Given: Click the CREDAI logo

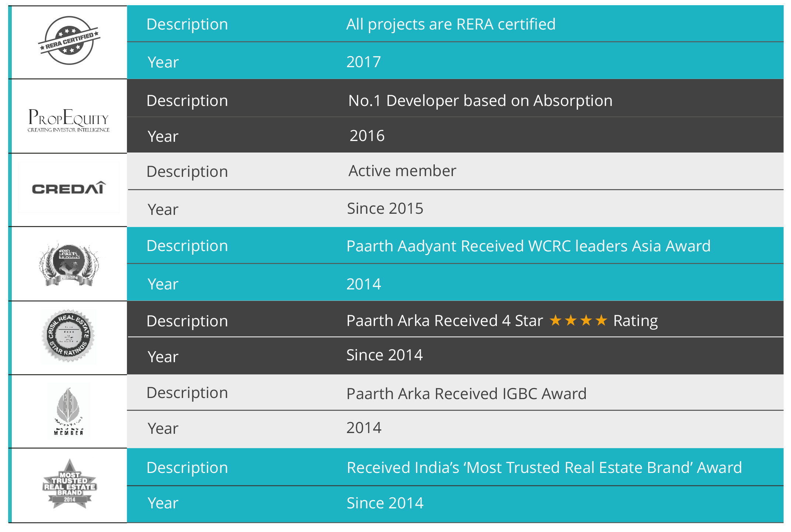Looking at the screenshot, I should [69, 188].
